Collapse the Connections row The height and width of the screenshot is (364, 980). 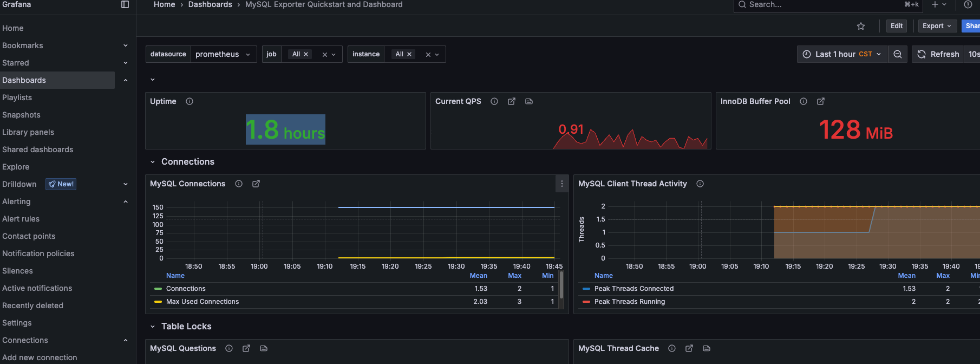click(x=153, y=162)
